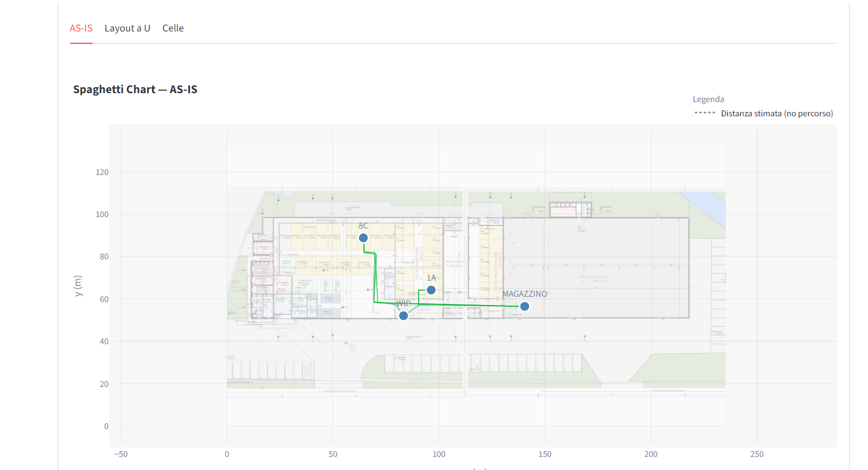Click the y (m) axis label
The image size is (868, 470).
[78, 285]
